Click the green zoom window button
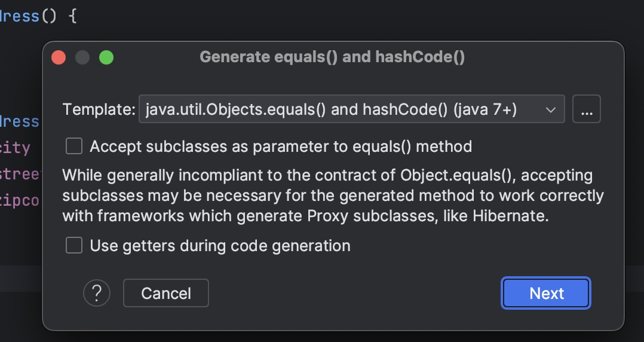 (x=106, y=57)
